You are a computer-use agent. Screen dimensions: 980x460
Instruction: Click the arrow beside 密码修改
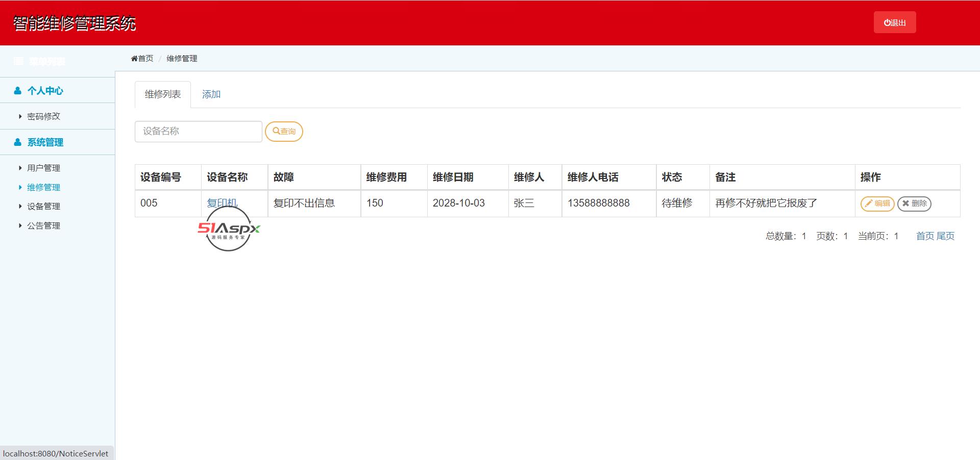click(20, 116)
